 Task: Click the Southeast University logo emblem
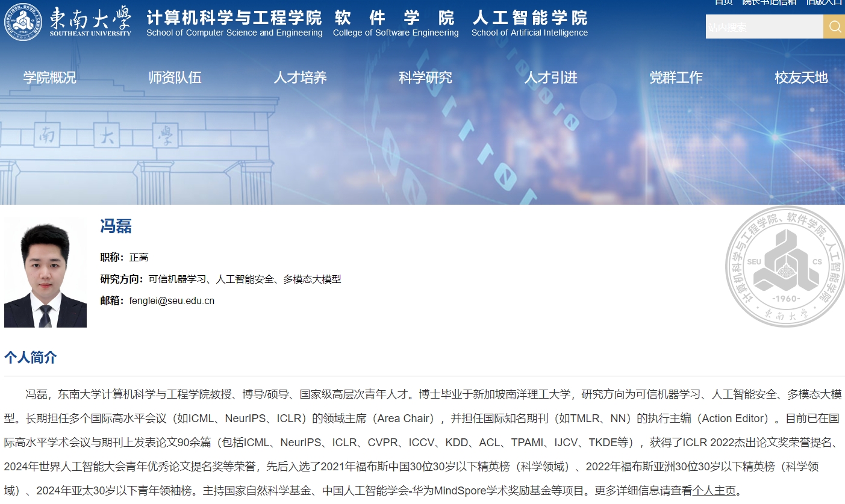(23, 22)
